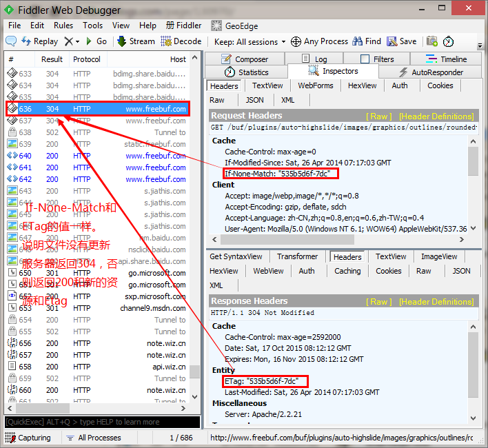Select session 656 note.wiz.cn
This screenshot has width=488, height=448.
pyautogui.click(x=96, y=343)
